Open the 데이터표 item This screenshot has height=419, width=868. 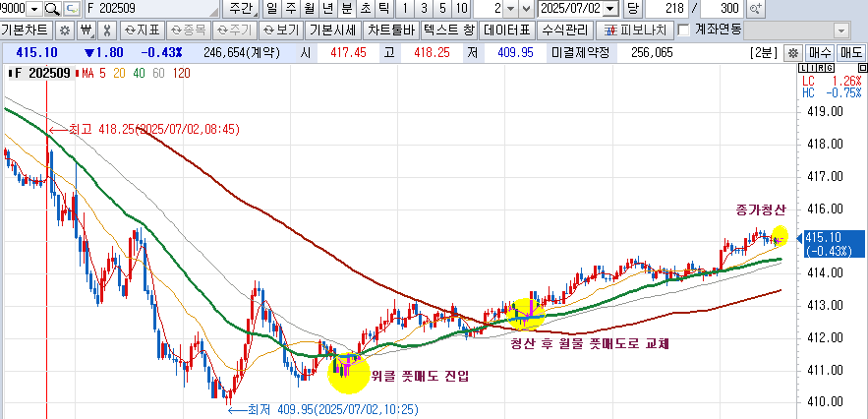507,30
